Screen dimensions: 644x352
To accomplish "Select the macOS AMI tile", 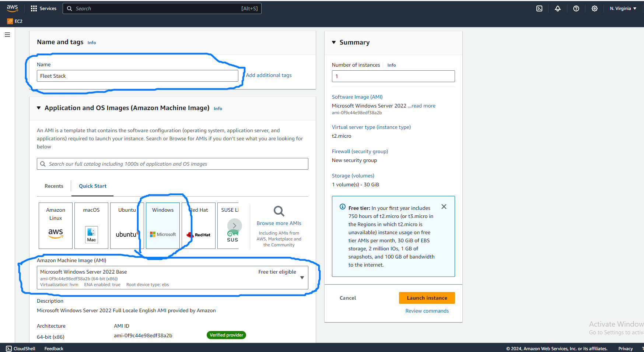I will (91, 226).
